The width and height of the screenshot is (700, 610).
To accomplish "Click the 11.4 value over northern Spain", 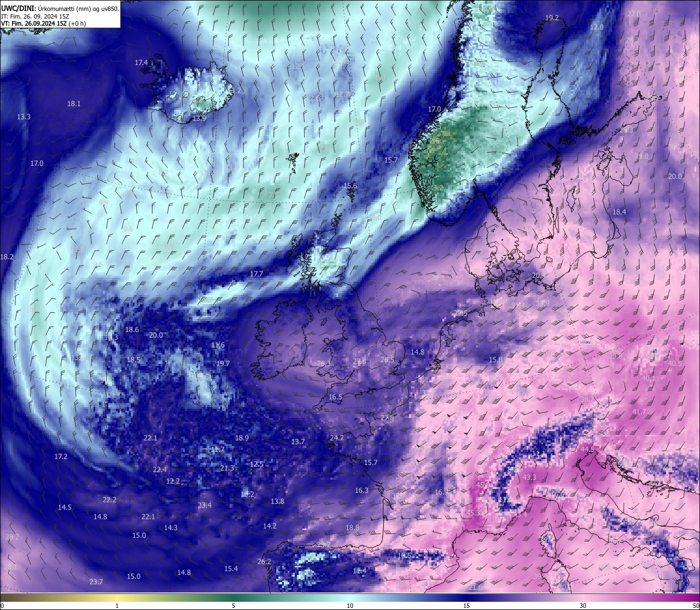I will tap(359, 571).
